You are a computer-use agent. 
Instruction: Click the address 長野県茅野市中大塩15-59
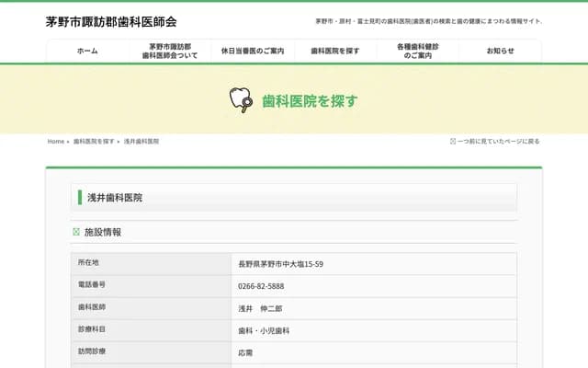tap(280, 264)
